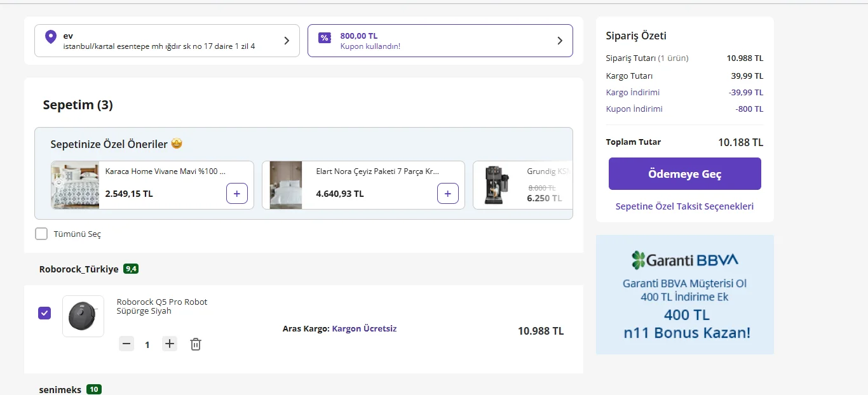Open the Karaca Home bedding thumbnail
Screen dimensions: 868x395
point(75,185)
